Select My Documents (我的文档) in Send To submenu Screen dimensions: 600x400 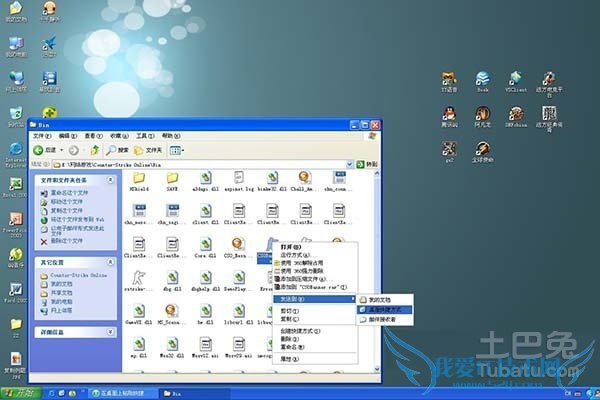(x=385, y=300)
